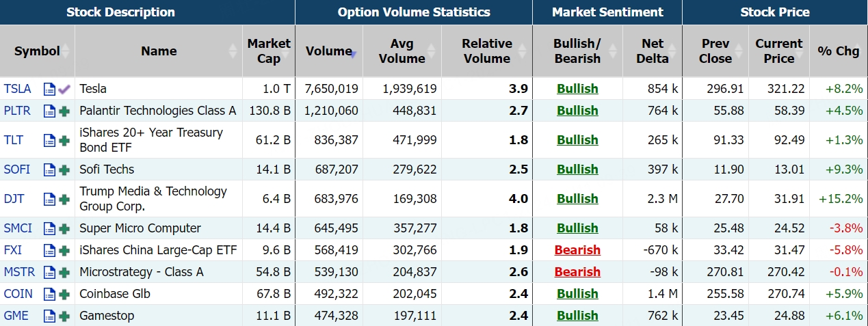Image resolution: width=868 pixels, height=326 pixels.
Task: Add DJT with the green plus icon
Action: pyautogui.click(x=64, y=199)
